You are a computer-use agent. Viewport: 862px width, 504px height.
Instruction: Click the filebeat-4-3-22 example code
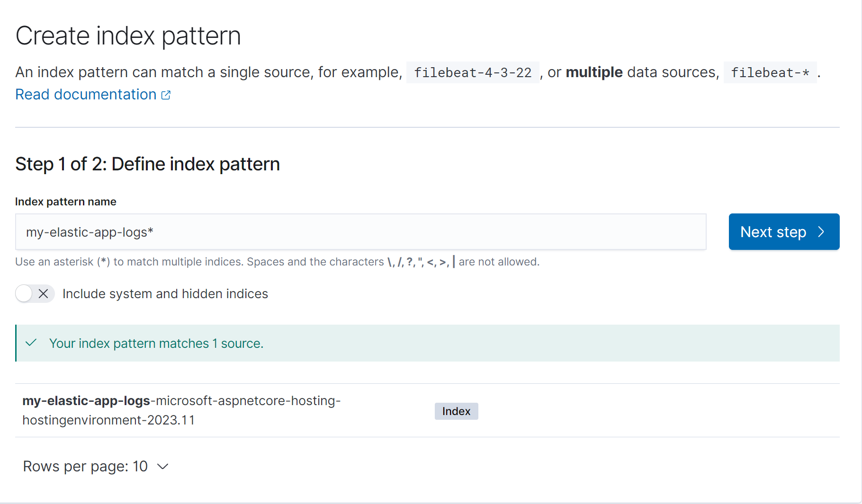click(x=473, y=72)
